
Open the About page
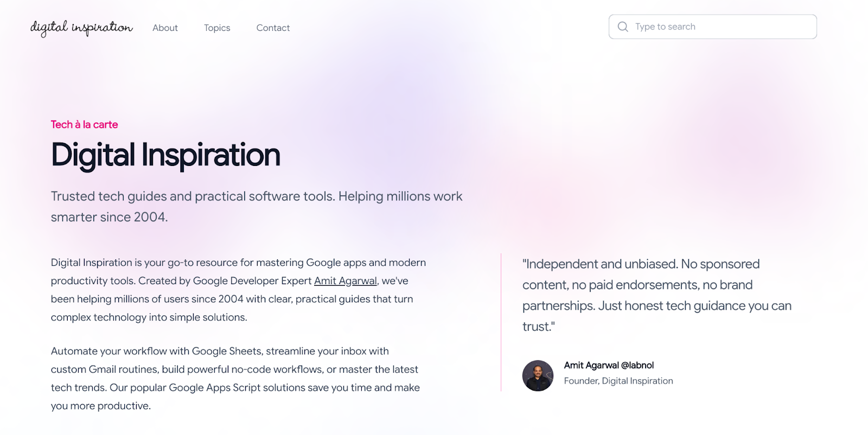(165, 28)
